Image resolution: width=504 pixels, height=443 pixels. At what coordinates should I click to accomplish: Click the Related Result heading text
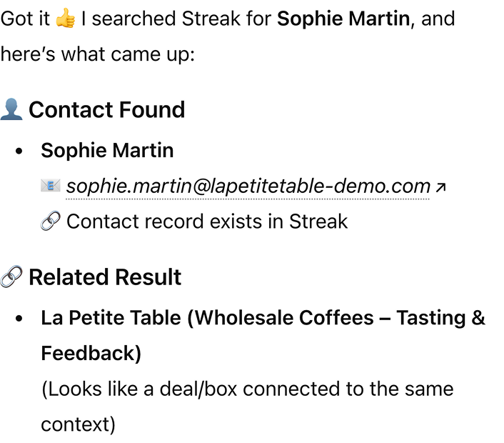click(x=105, y=277)
